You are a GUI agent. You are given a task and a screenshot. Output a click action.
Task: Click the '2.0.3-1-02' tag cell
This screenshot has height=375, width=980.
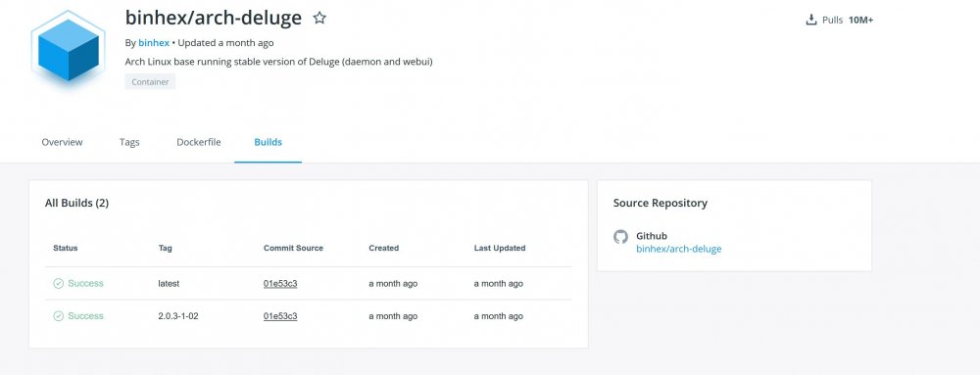178,315
